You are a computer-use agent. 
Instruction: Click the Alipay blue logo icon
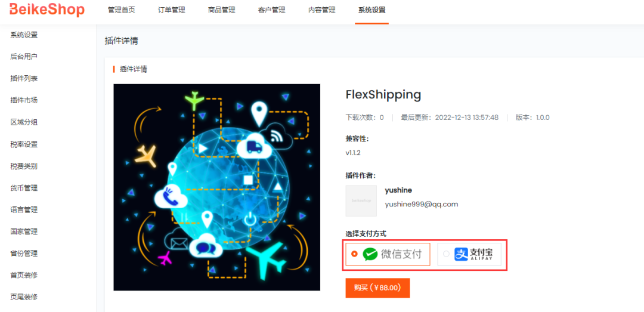click(x=461, y=254)
